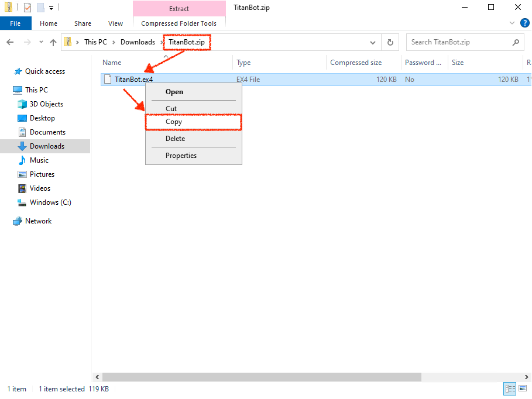Open the File menu tab
This screenshot has width=532, height=399.
(x=15, y=23)
